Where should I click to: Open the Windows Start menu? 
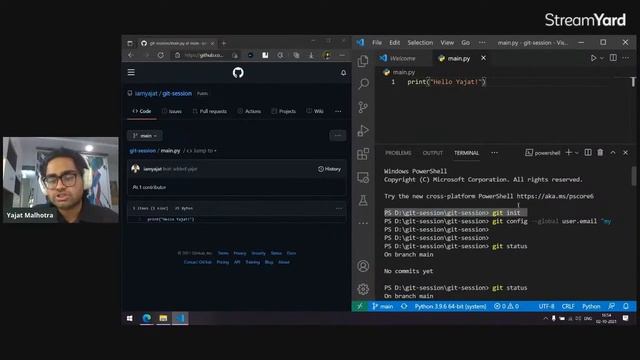[129, 318]
